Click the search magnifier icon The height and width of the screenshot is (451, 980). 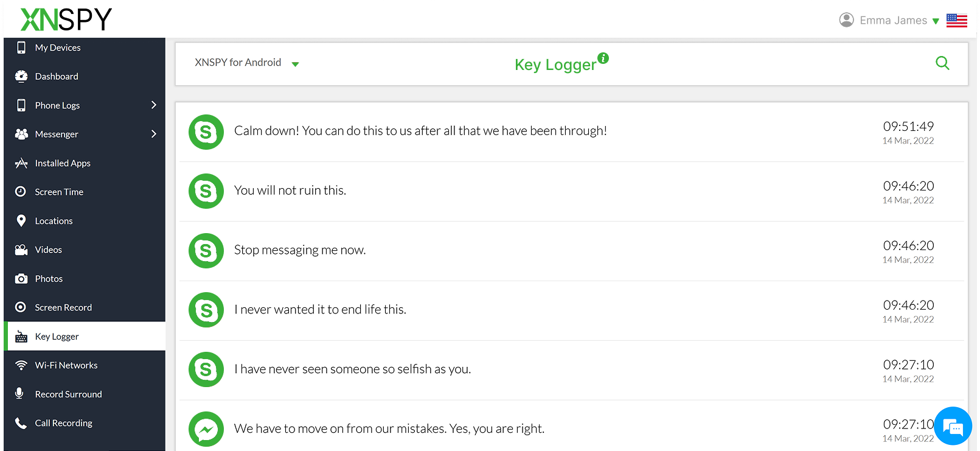942,63
